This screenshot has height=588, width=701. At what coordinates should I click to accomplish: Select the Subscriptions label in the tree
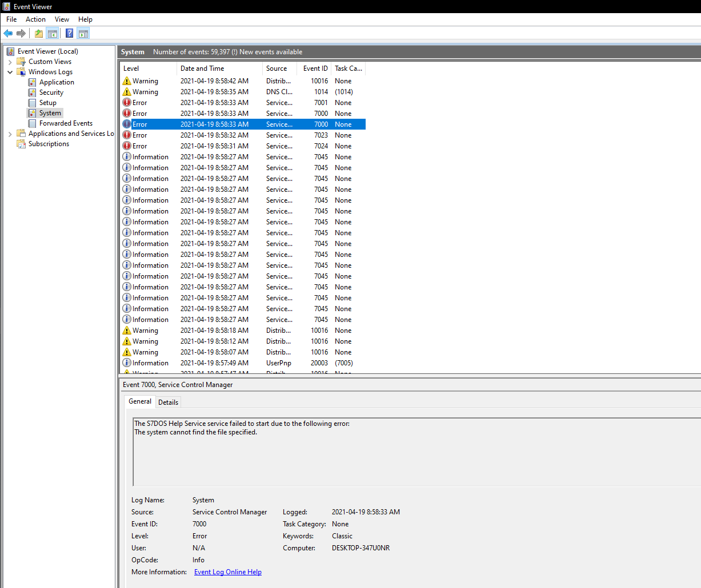pos(49,144)
